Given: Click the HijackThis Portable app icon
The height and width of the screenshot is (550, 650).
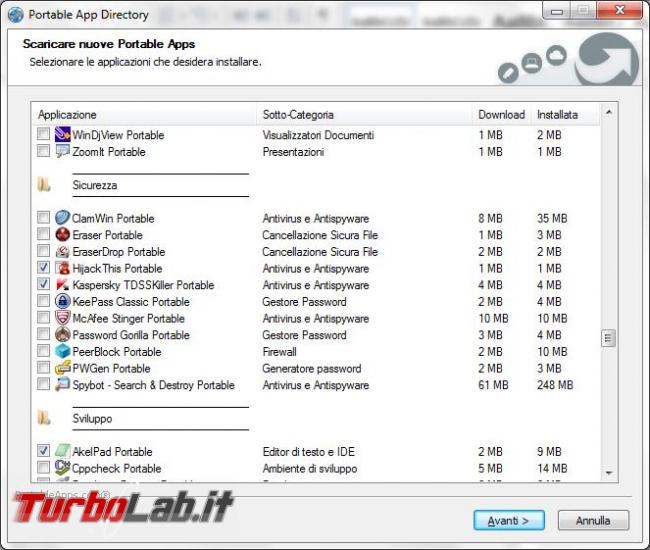Looking at the screenshot, I should coord(63,268).
